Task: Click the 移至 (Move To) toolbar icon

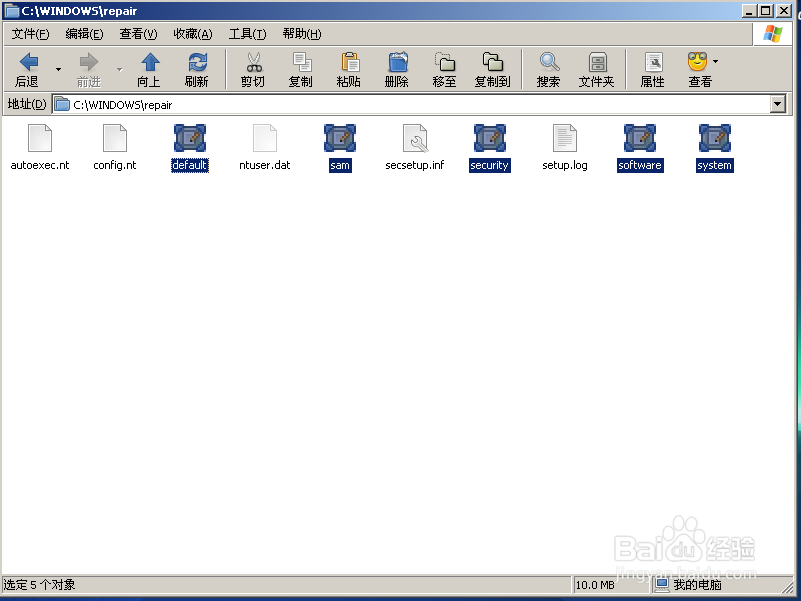Action: [x=444, y=67]
